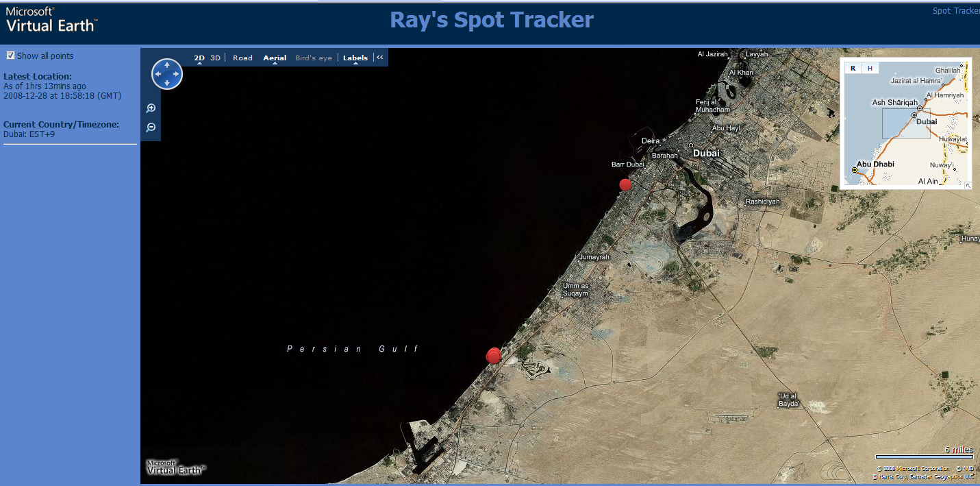Click the Al Khan label on map

coord(741,73)
